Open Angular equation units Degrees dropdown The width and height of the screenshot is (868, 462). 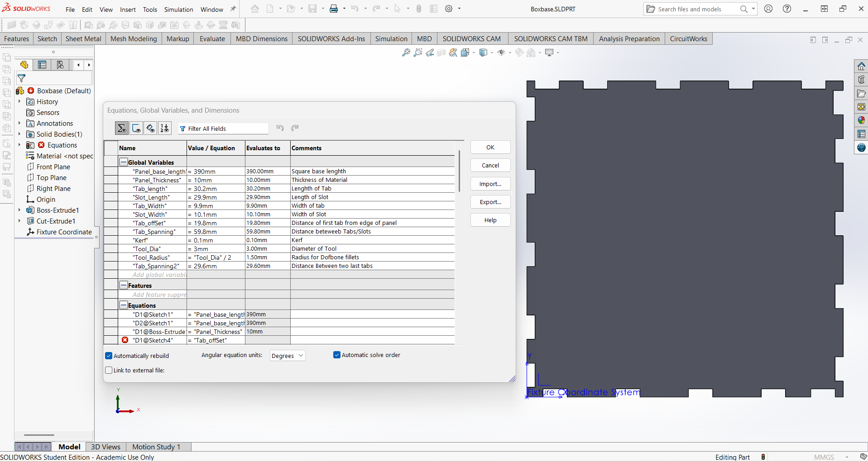[x=288, y=356]
